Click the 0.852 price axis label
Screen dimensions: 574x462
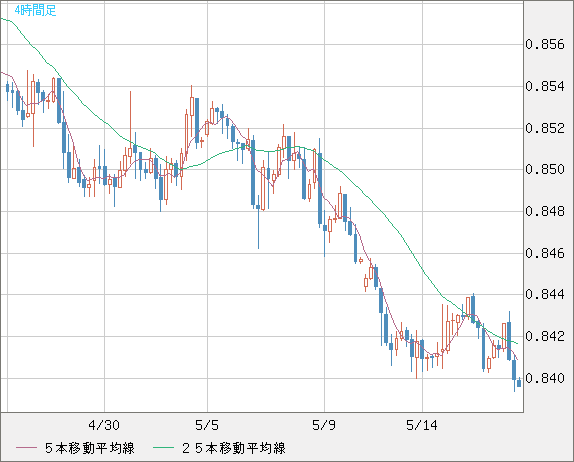(x=545, y=128)
